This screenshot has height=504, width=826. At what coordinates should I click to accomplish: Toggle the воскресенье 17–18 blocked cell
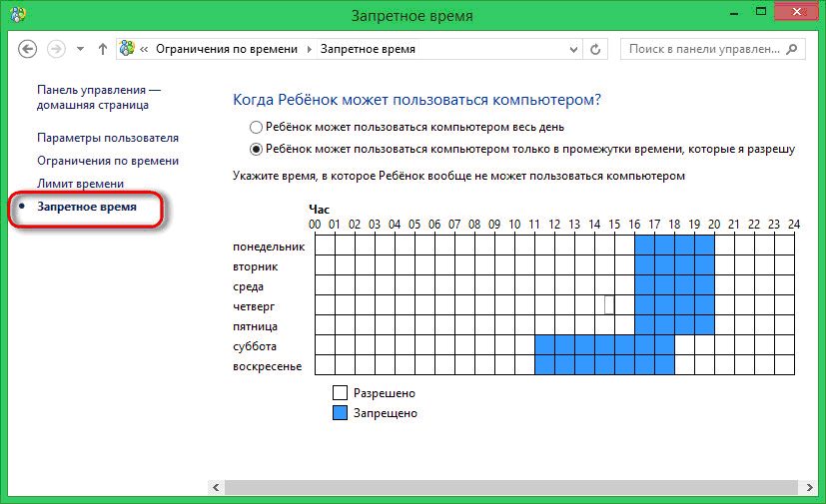664,365
